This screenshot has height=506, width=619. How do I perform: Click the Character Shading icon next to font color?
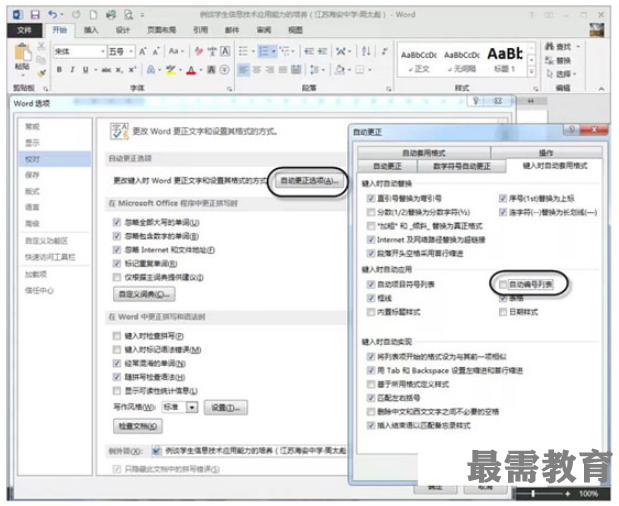(x=212, y=70)
